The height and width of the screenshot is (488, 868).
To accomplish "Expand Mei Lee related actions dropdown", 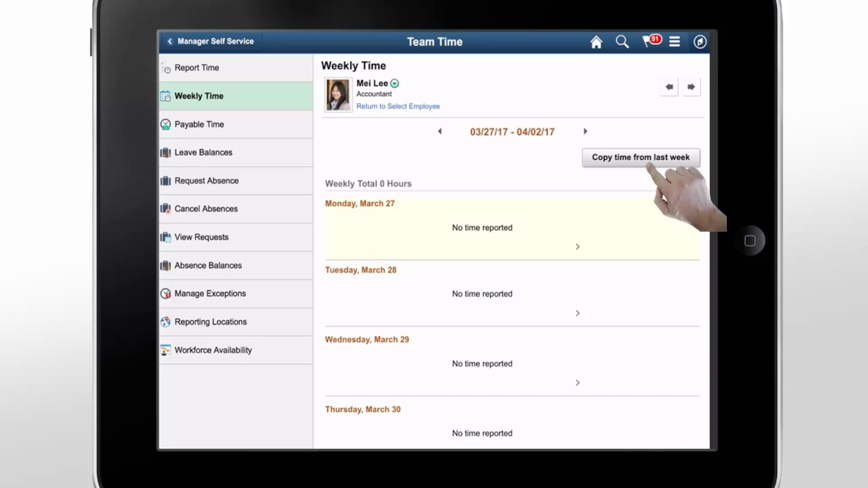I will tap(395, 83).
